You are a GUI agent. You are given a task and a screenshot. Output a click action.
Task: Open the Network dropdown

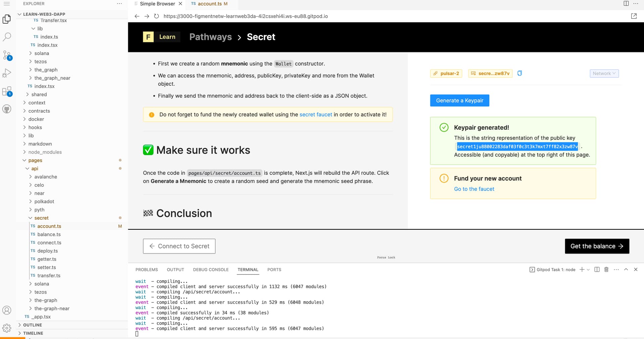point(604,73)
